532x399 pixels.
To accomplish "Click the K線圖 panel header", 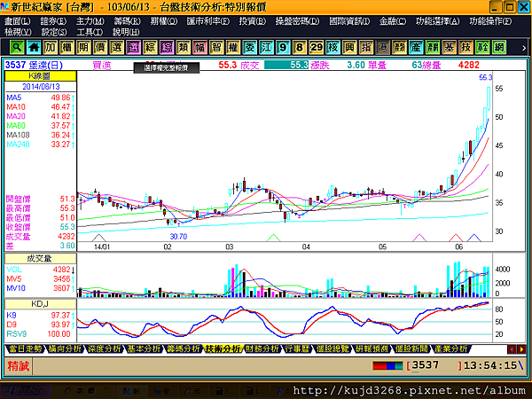I will tap(40, 76).
